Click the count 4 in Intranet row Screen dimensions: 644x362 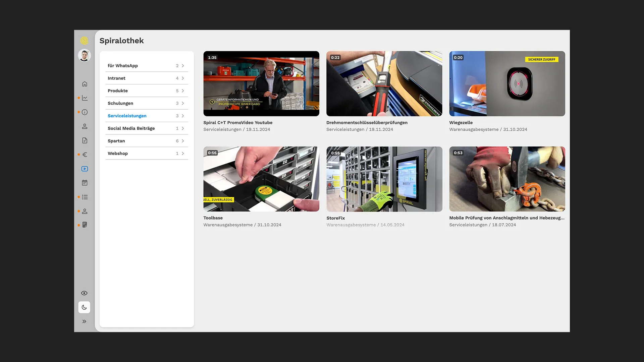click(177, 78)
